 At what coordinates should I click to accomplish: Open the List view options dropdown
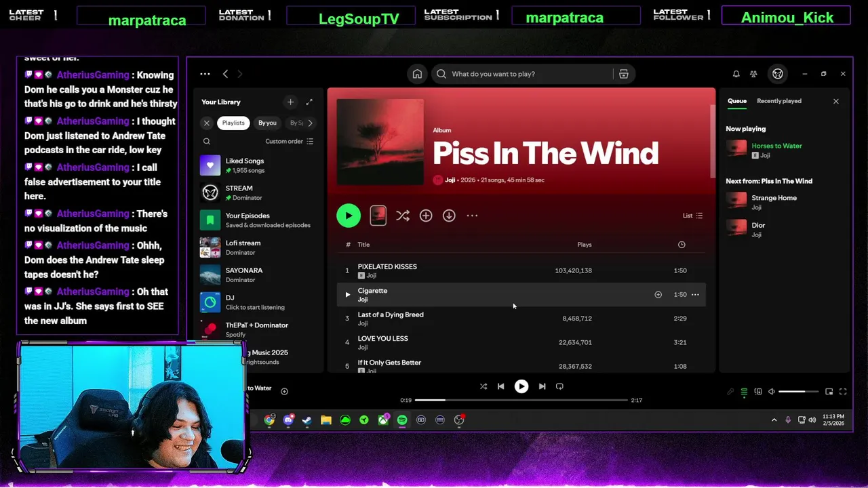[692, 216]
